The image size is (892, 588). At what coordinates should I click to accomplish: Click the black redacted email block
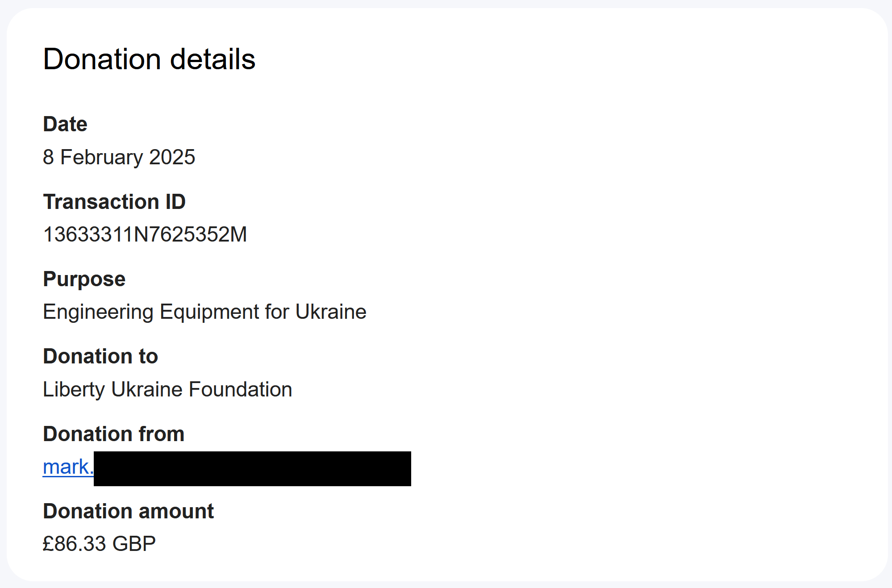coord(252,468)
